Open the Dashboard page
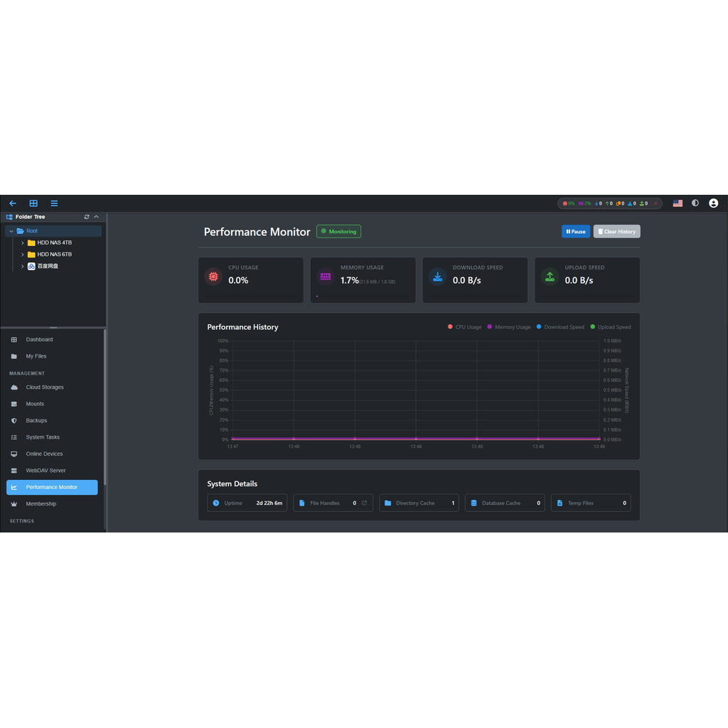 (x=52, y=339)
